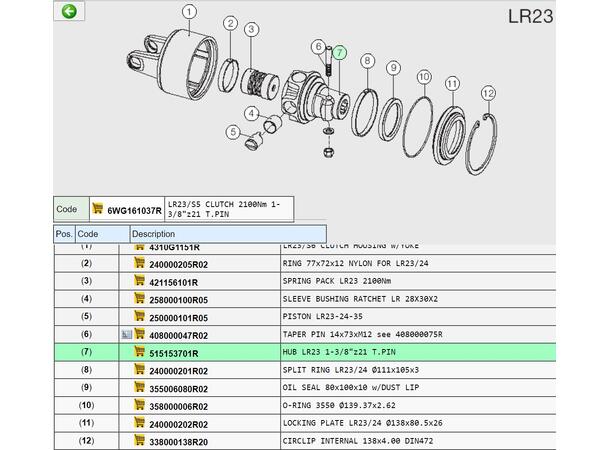Click callout number 10 in exploded view
Viewport: 610px width, 450px height.
point(424,76)
